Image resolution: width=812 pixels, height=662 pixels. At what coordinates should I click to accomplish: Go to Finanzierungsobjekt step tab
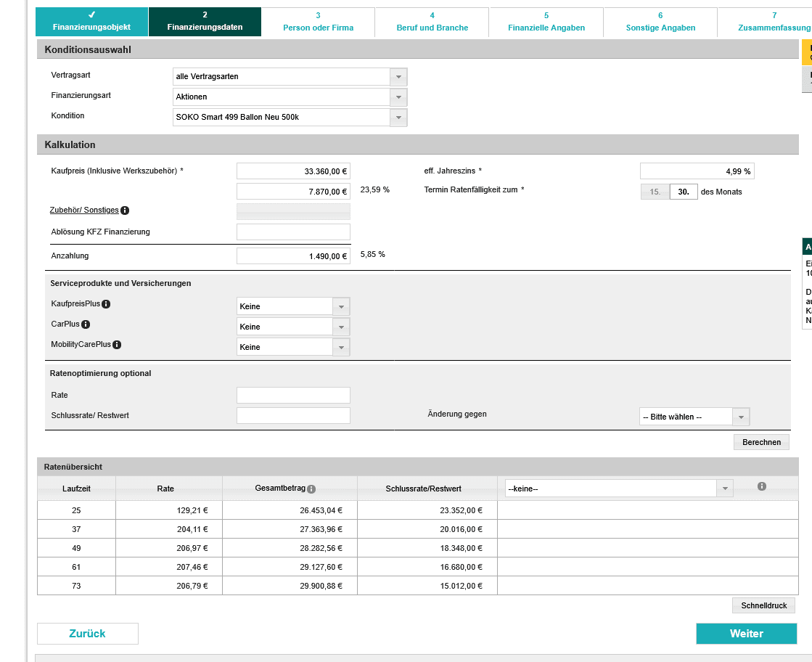[91, 22]
